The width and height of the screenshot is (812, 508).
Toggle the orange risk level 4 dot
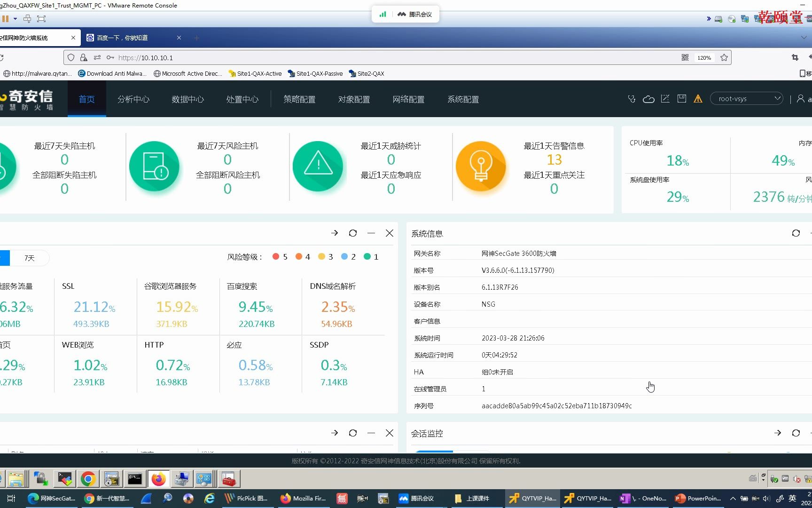click(299, 256)
